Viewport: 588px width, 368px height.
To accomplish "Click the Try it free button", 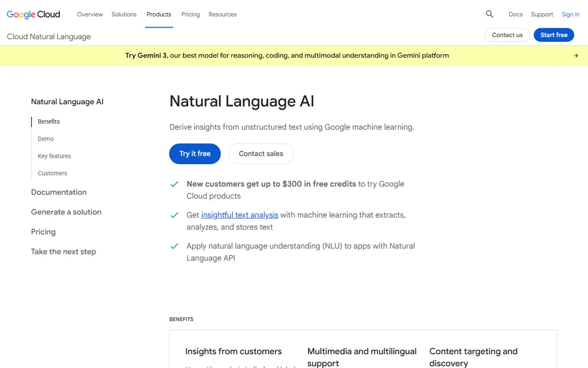I will [195, 154].
